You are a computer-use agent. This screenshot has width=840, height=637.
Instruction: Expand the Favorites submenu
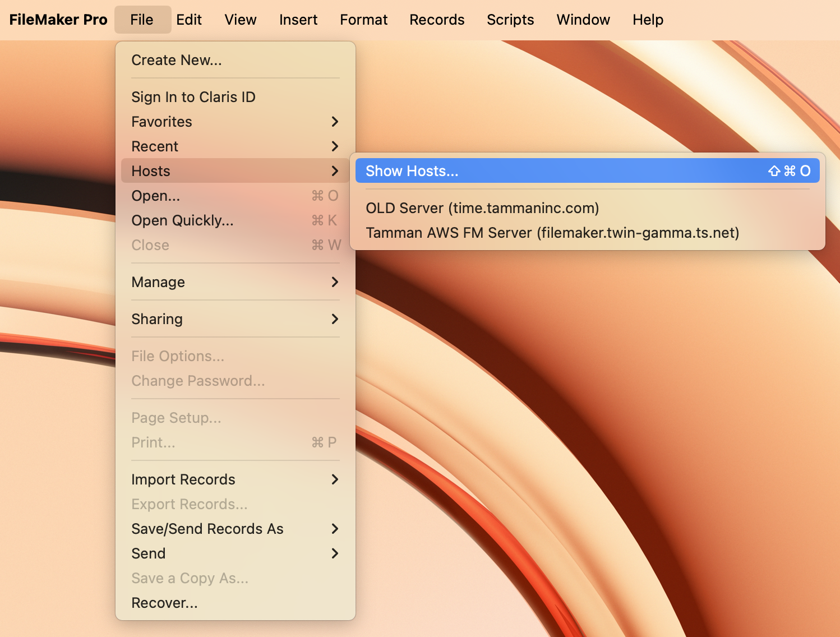coord(236,122)
